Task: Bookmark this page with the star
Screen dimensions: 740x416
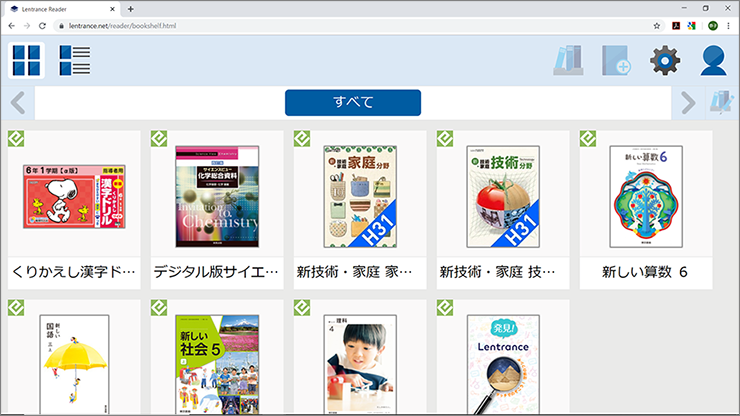Action: click(x=656, y=26)
